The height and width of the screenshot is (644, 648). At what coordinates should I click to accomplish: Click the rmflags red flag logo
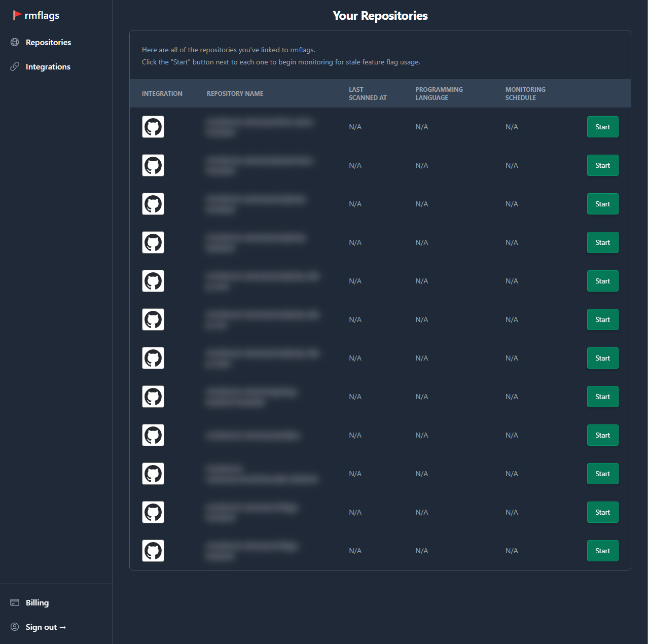pos(17,15)
